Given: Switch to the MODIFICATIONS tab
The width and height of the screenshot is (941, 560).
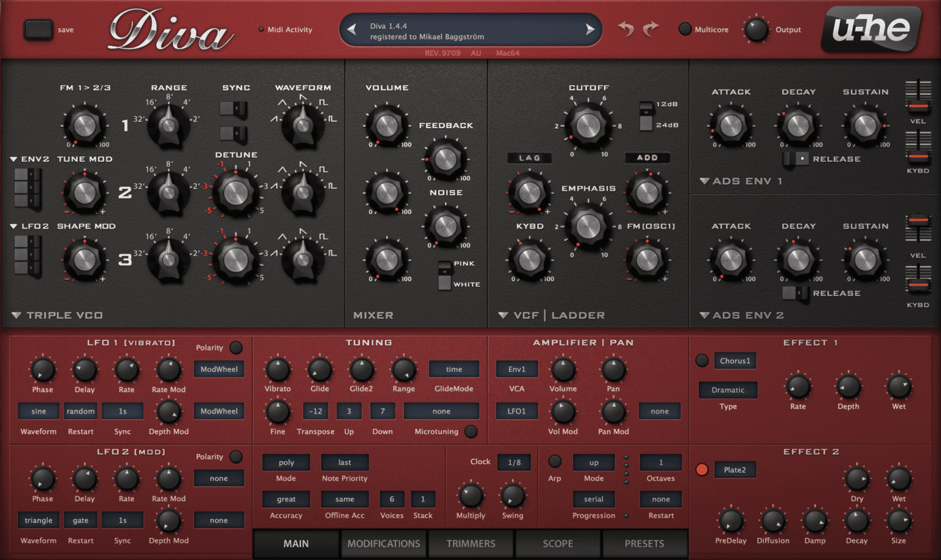Looking at the screenshot, I should click(384, 543).
